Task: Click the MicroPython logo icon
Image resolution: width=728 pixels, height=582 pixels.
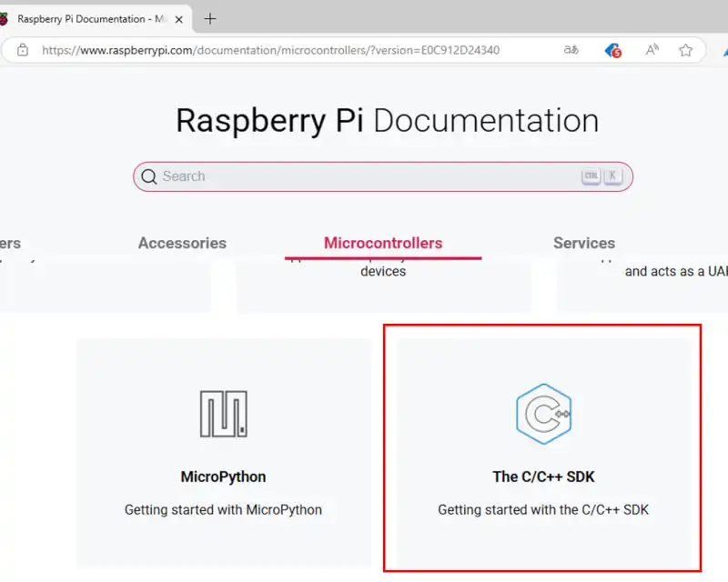Action: pyautogui.click(x=223, y=414)
